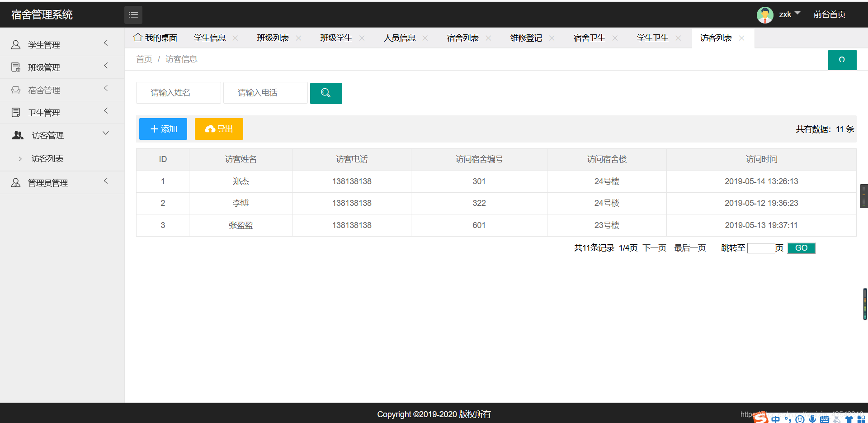This screenshot has height=423, width=868.
Task: Close the 访客列表 tab
Action: (x=742, y=38)
